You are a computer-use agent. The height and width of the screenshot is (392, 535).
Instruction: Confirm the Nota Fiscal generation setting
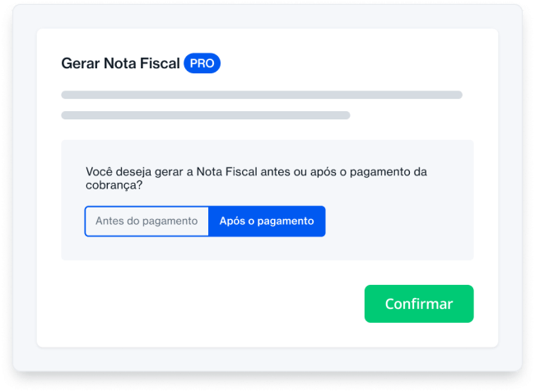(x=419, y=304)
